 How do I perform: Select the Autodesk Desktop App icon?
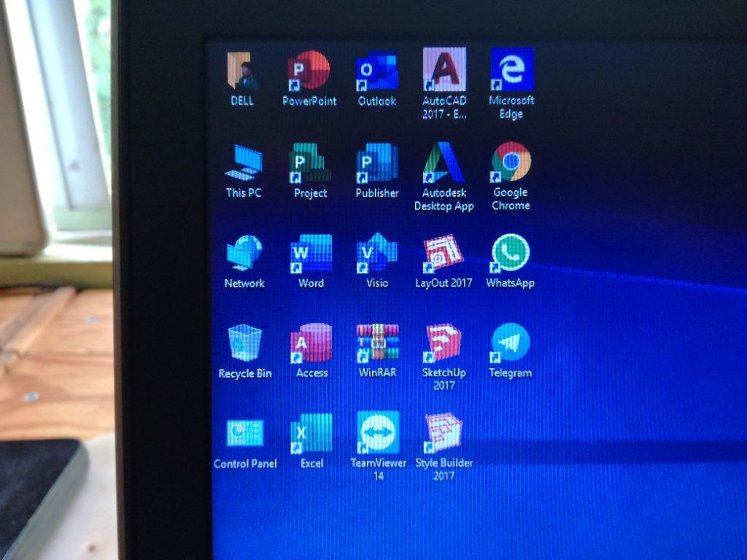point(444,163)
